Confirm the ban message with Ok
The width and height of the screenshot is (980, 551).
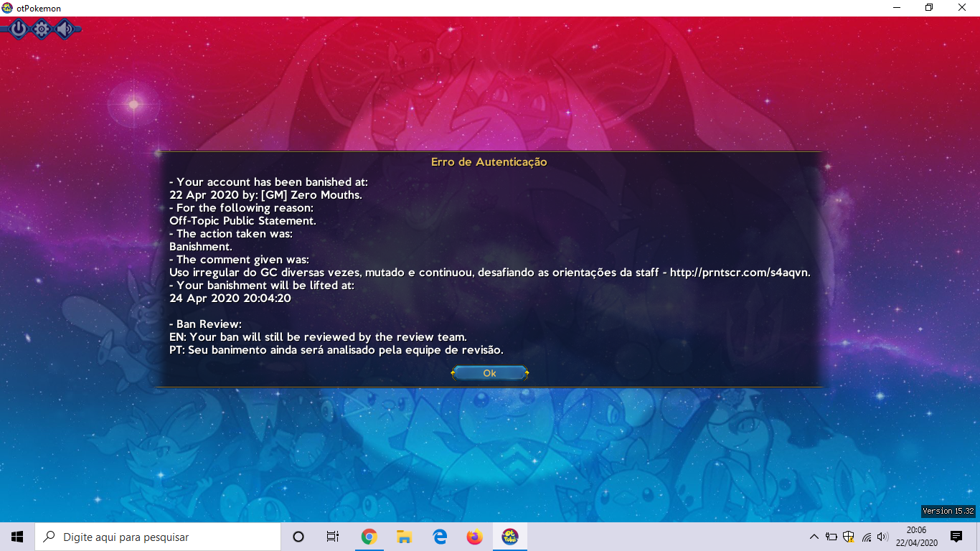pos(489,373)
